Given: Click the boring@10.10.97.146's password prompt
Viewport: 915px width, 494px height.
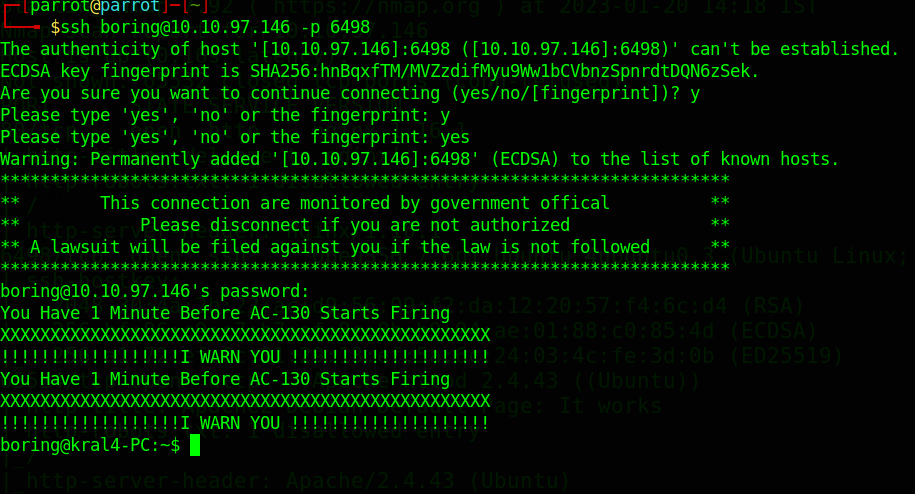Looking at the screenshot, I should point(155,291).
